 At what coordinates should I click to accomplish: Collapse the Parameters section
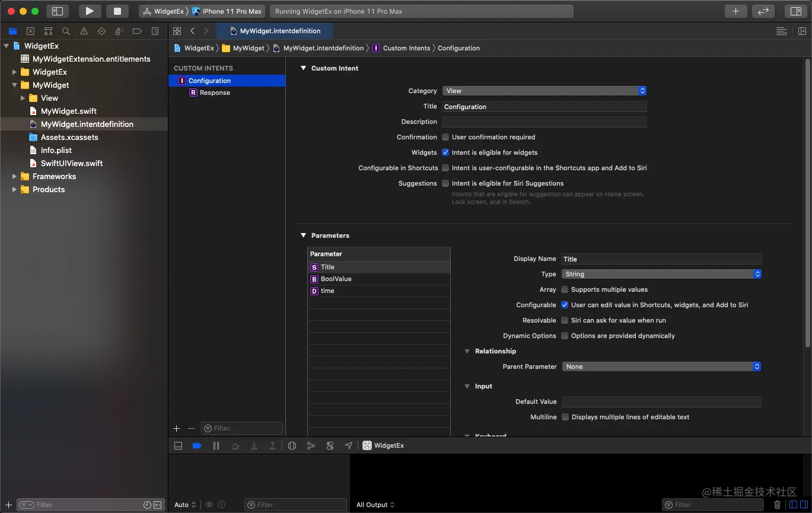click(x=303, y=235)
